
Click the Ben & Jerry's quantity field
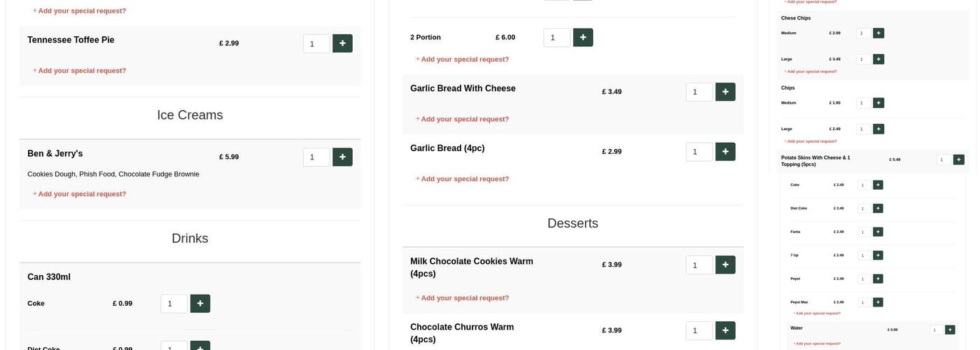tap(316, 157)
